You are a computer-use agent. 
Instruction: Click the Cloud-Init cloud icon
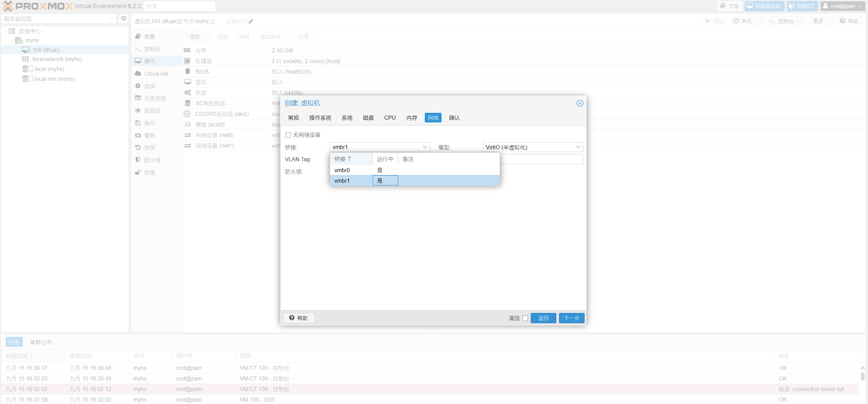(x=138, y=73)
